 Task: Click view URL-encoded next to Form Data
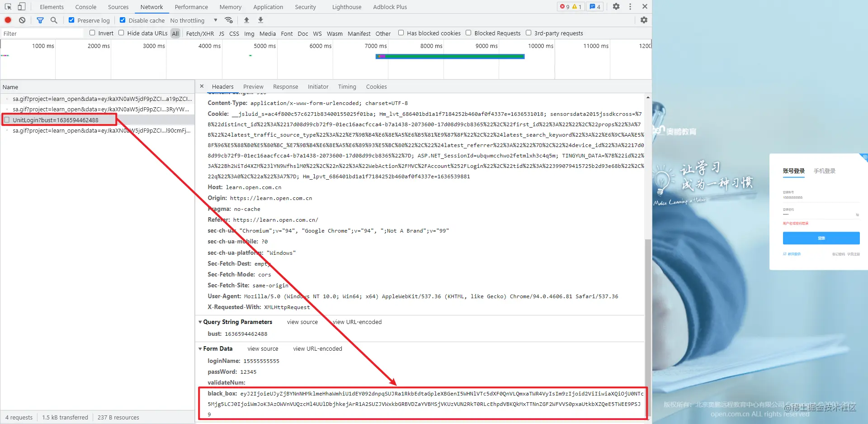pyautogui.click(x=318, y=349)
